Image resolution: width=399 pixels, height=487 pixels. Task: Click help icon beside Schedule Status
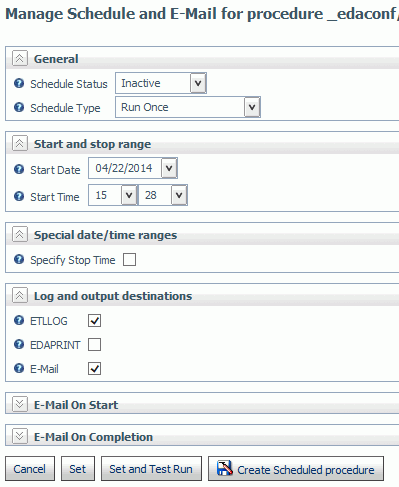click(19, 83)
